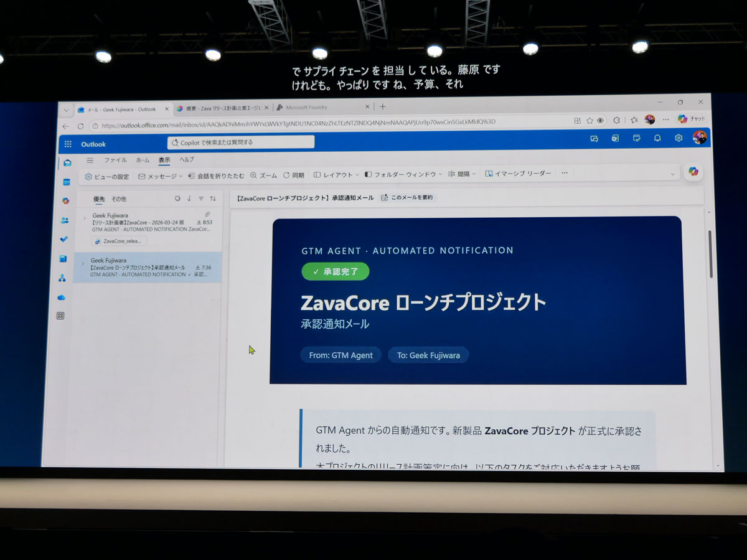Click View settings button in ribbon
The height and width of the screenshot is (560, 747).
pos(107,177)
